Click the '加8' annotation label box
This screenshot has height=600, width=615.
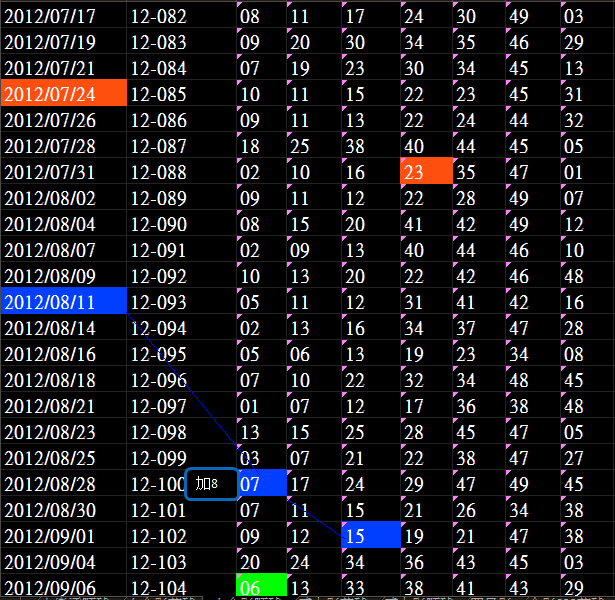[212, 484]
